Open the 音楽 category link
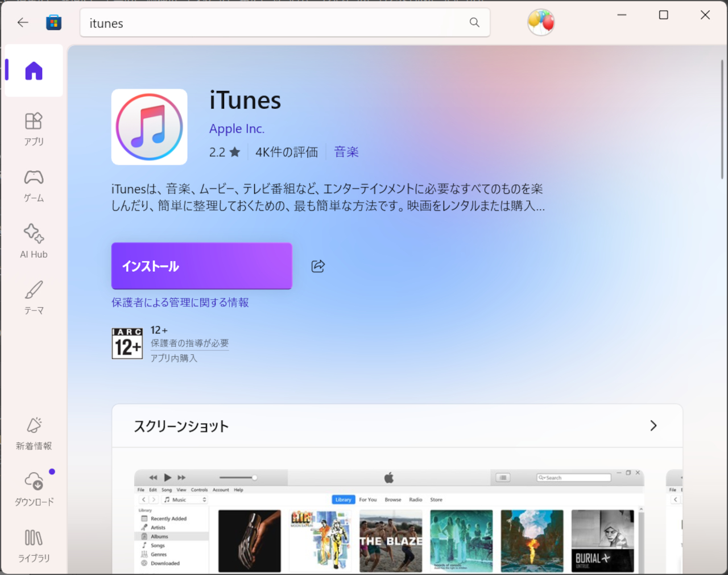The image size is (728, 575). (x=346, y=152)
